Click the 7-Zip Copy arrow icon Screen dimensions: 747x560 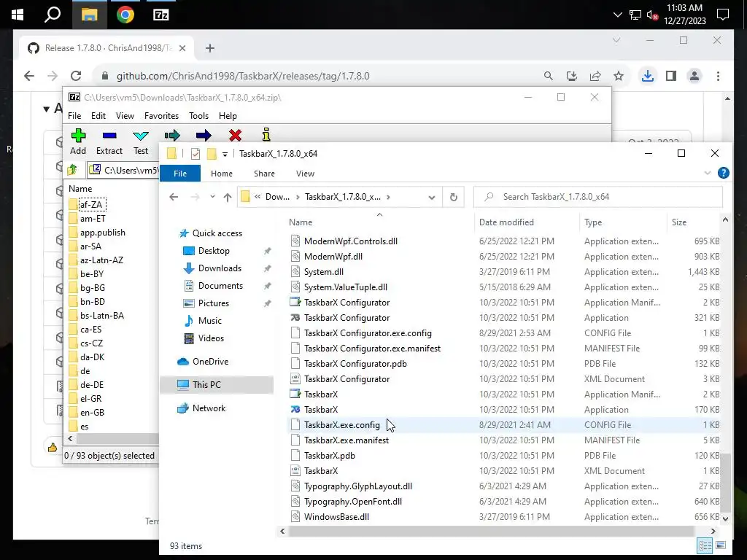(172, 136)
